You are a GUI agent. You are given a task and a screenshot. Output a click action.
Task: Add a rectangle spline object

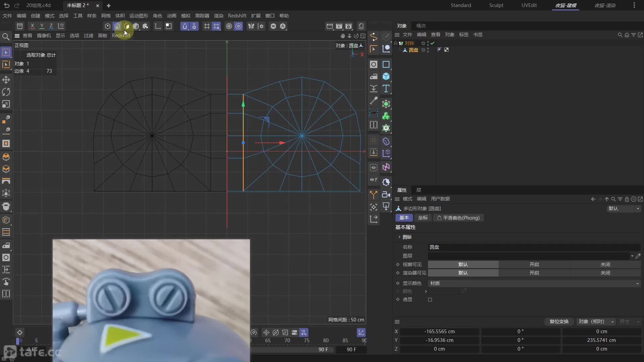coord(386,64)
